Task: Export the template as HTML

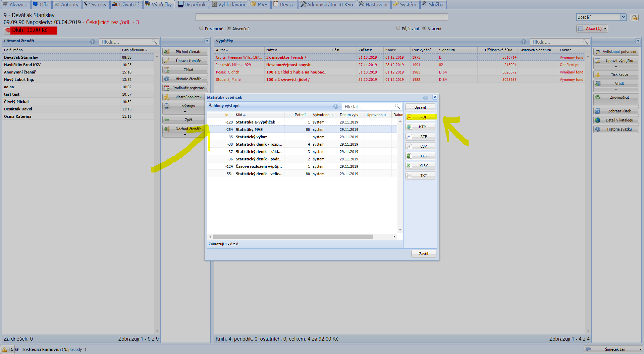Action: coord(420,127)
